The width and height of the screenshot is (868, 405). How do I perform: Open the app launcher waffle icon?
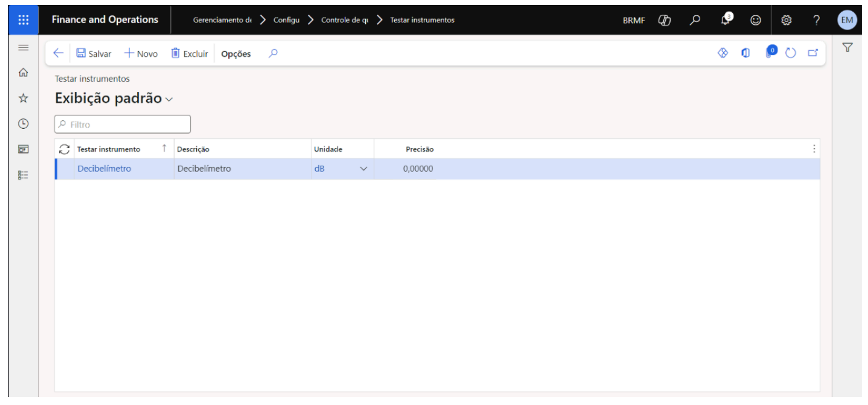coord(23,20)
